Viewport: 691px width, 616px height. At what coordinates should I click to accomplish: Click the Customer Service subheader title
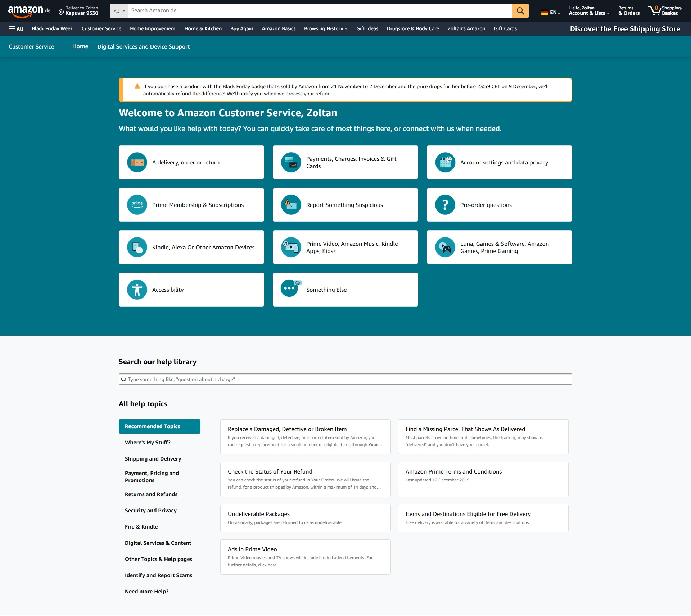(31, 47)
